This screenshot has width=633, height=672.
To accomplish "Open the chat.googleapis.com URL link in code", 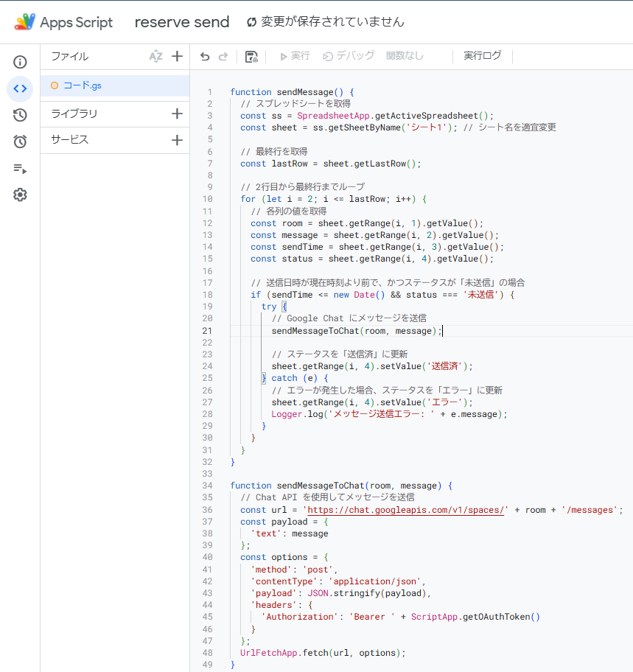I will [x=405, y=510].
